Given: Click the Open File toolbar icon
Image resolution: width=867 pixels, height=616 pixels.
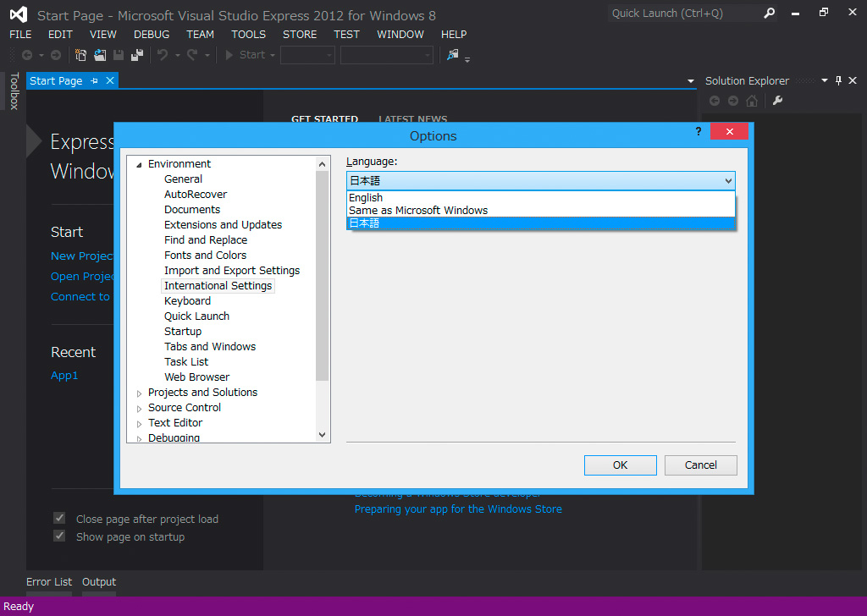Looking at the screenshot, I should tap(100, 55).
